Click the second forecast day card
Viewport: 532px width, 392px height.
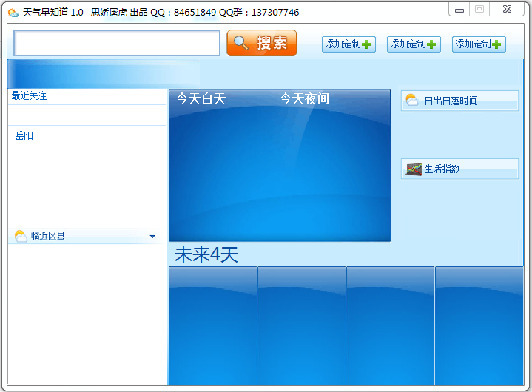(302, 325)
